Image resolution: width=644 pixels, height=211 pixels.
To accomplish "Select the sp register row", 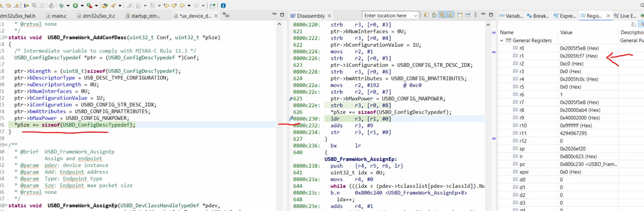I will (x=571, y=149).
